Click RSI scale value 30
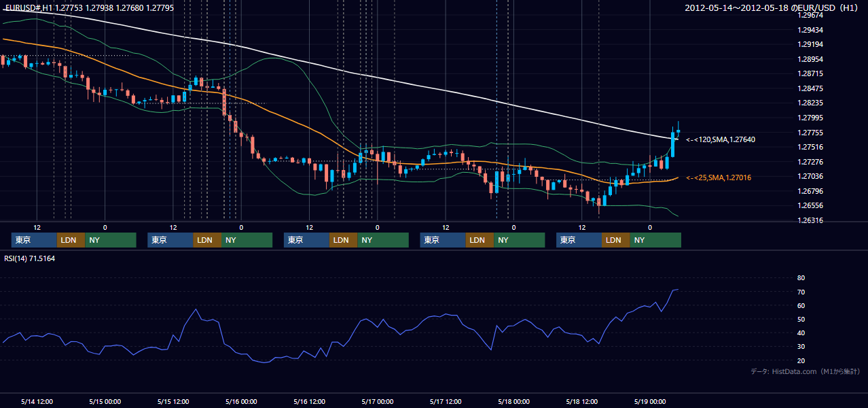Screen dimensions: 868x408 [801, 347]
